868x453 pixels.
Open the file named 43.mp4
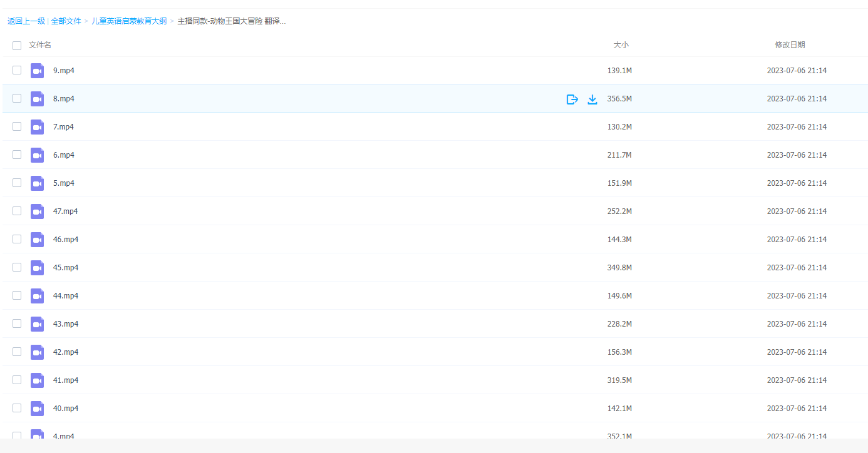[x=66, y=324]
